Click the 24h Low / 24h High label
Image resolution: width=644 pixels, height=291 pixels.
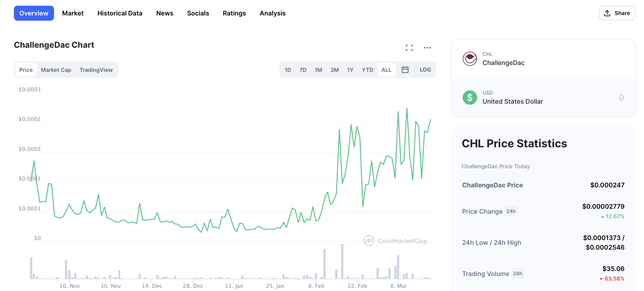point(491,243)
